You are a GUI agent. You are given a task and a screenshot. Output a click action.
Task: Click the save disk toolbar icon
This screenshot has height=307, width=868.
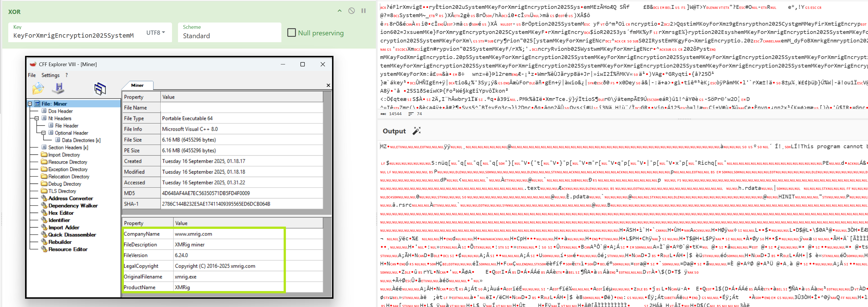pyautogui.click(x=58, y=88)
